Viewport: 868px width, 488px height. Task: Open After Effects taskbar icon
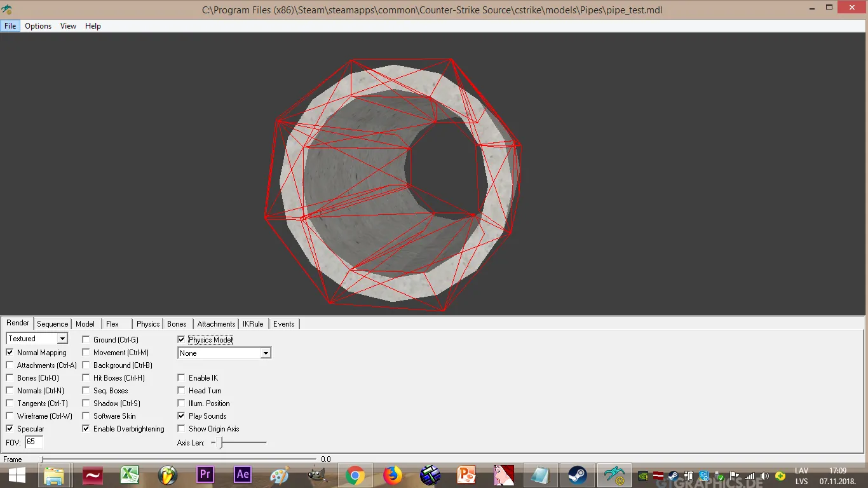(x=242, y=475)
